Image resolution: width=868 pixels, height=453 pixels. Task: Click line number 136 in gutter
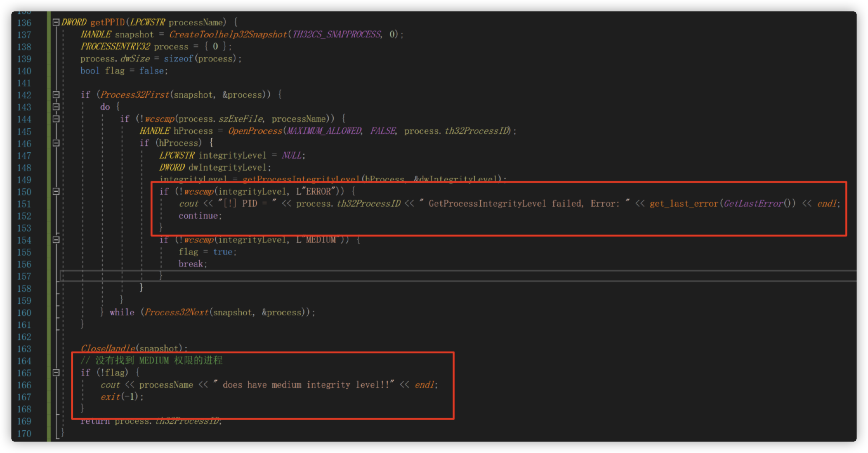[24, 23]
